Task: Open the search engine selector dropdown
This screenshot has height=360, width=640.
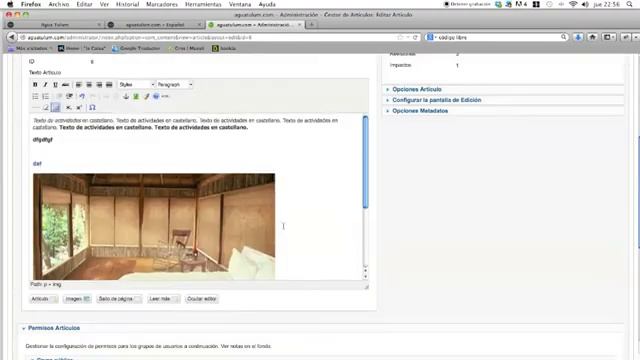Action: 431,37
